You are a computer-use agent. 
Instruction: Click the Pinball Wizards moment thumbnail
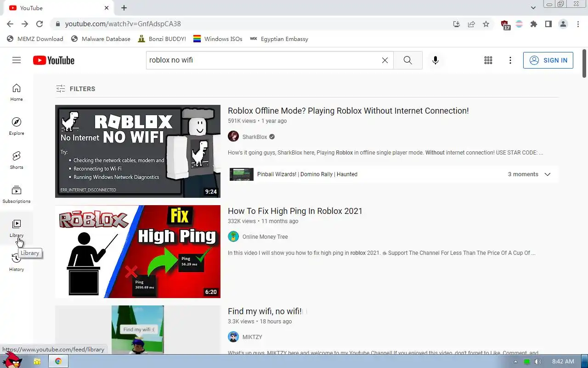[242, 174]
